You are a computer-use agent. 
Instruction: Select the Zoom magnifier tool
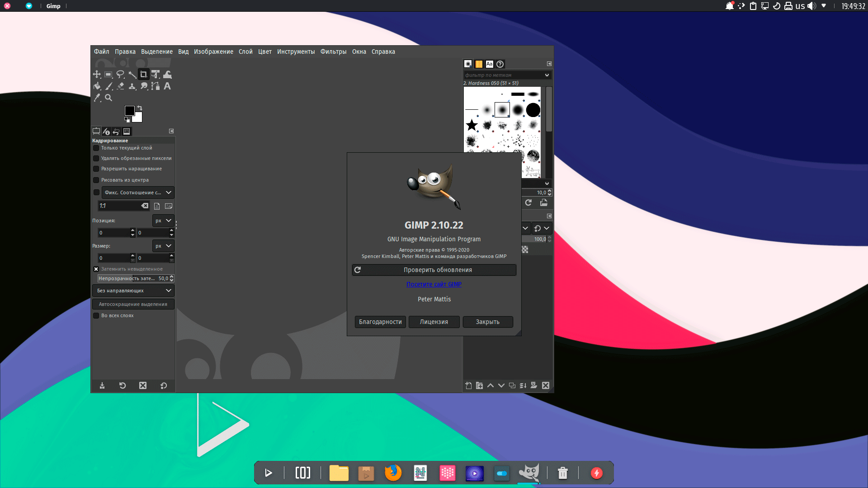[x=108, y=98]
